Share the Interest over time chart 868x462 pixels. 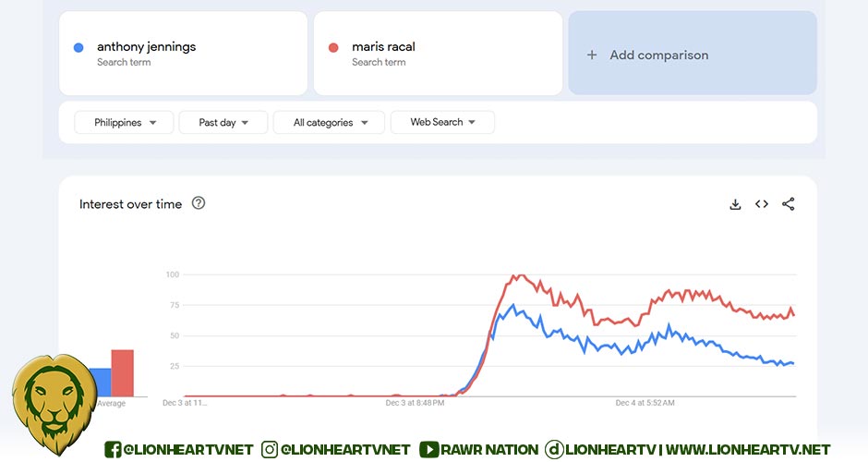(x=788, y=204)
